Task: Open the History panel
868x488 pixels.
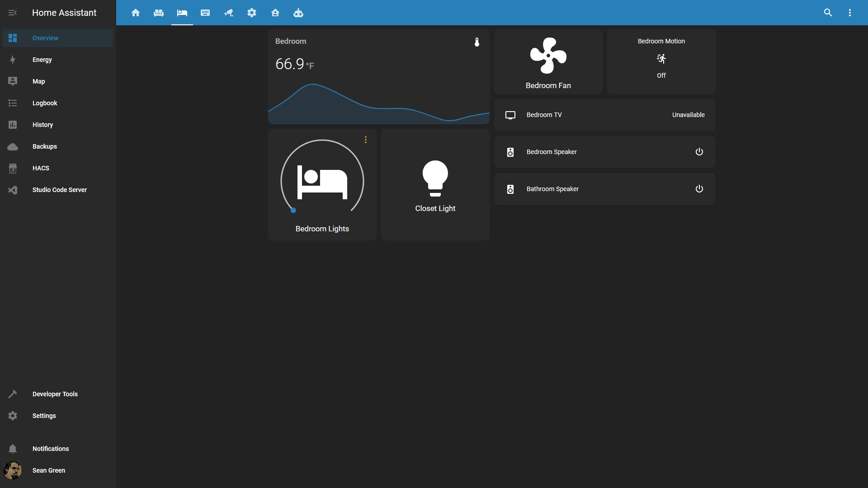Action: click(x=58, y=125)
